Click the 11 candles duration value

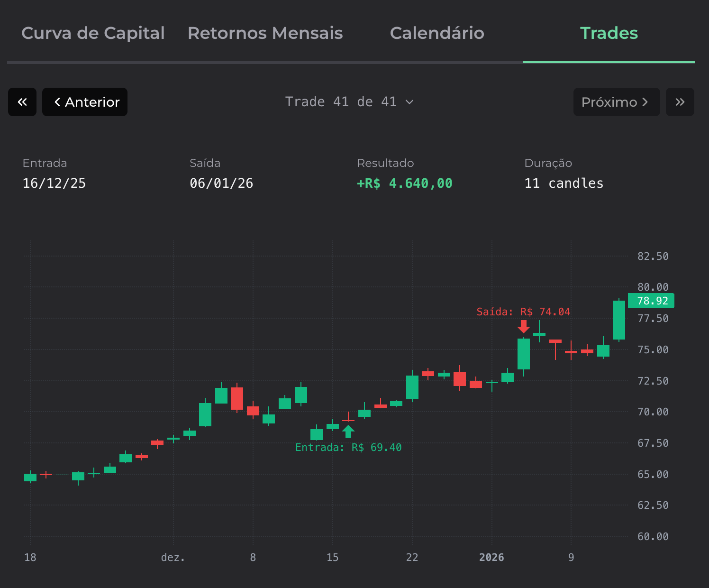click(564, 184)
